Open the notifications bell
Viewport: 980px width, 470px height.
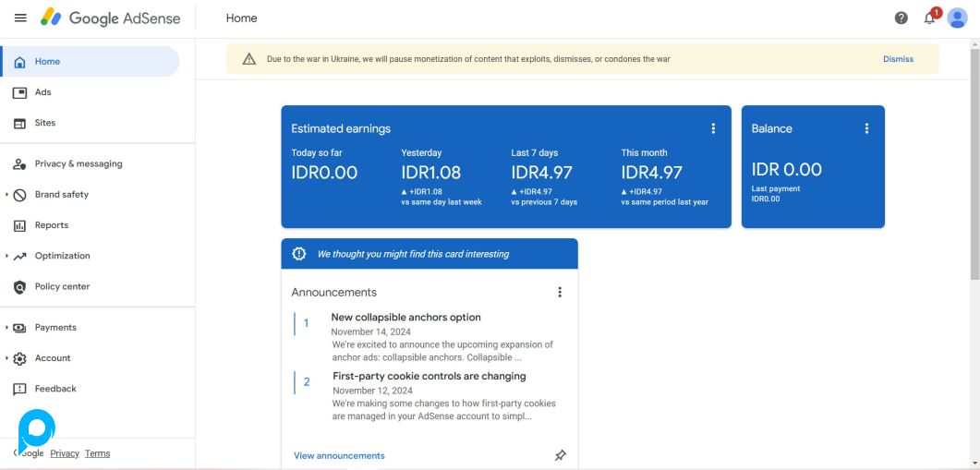tap(929, 18)
